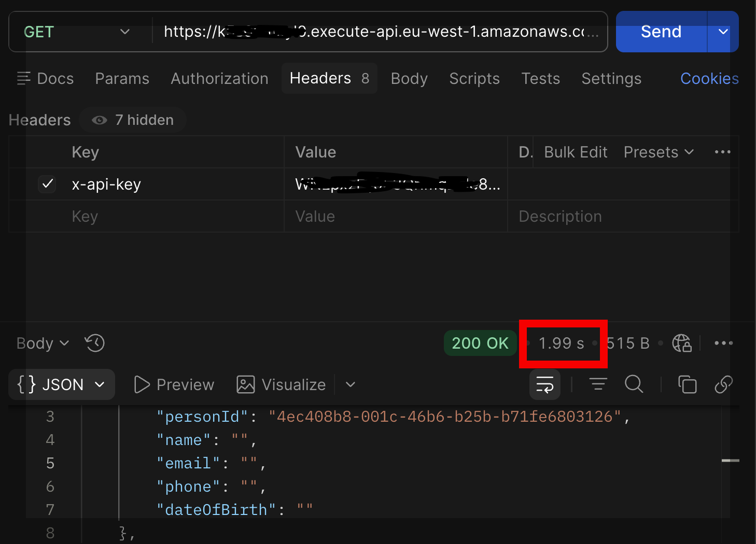Click the empty Value placeholder cell
This screenshot has height=544, width=756.
click(x=396, y=216)
